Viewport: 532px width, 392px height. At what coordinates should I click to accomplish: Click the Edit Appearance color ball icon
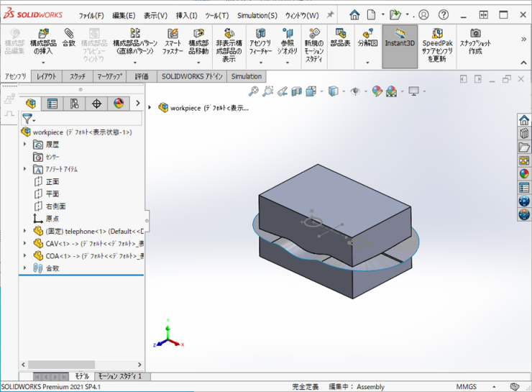[376, 91]
